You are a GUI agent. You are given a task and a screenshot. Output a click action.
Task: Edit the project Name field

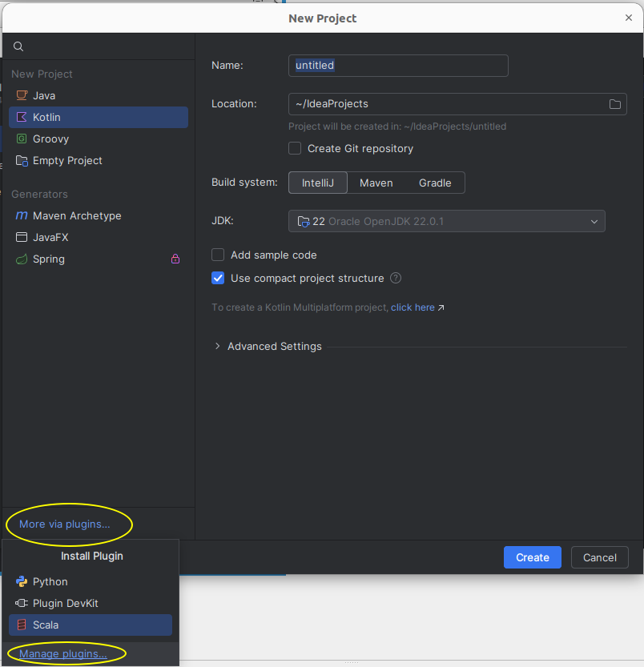[398, 66]
